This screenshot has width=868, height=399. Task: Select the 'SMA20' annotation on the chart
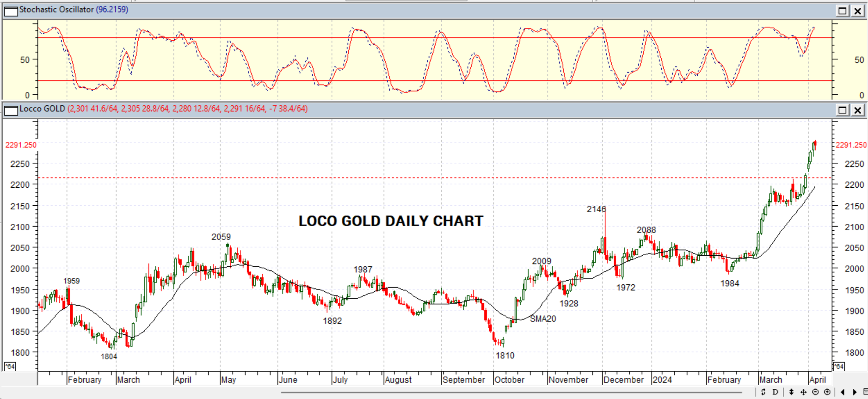(x=543, y=319)
